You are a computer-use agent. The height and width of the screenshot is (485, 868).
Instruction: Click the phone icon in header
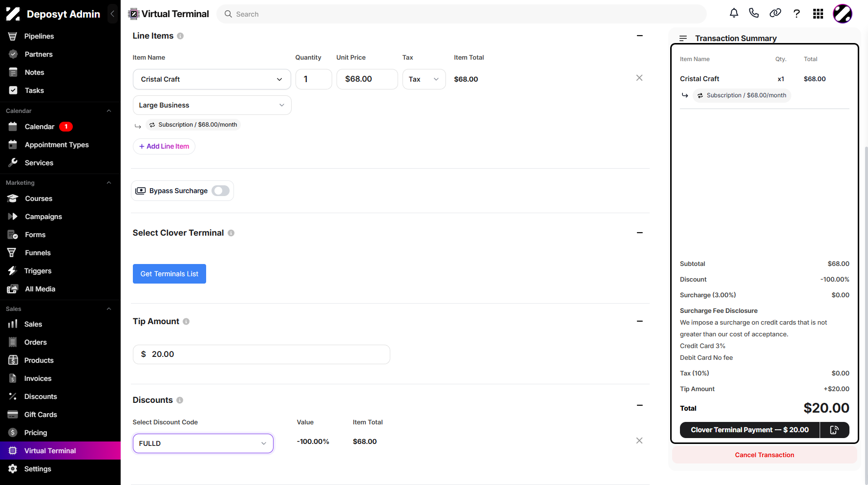[754, 13]
